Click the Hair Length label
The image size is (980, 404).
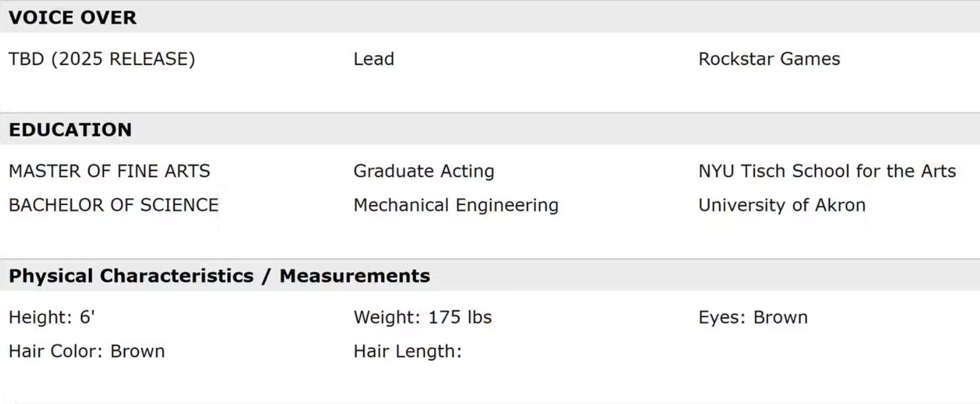point(407,351)
